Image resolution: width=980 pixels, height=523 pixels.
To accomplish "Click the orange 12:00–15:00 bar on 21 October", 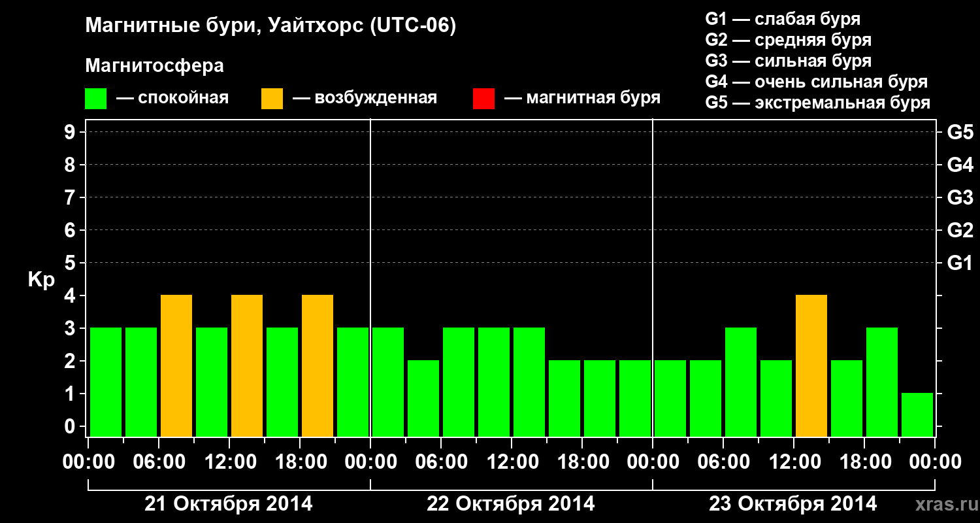I will tap(247, 365).
